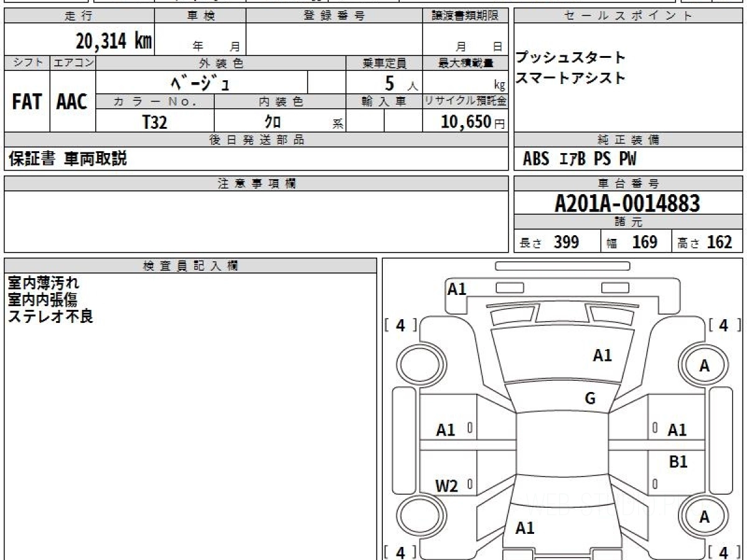Click the ABS エアB PS PW equipment line
The height and width of the screenshot is (560, 747).
tap(580, 159)
